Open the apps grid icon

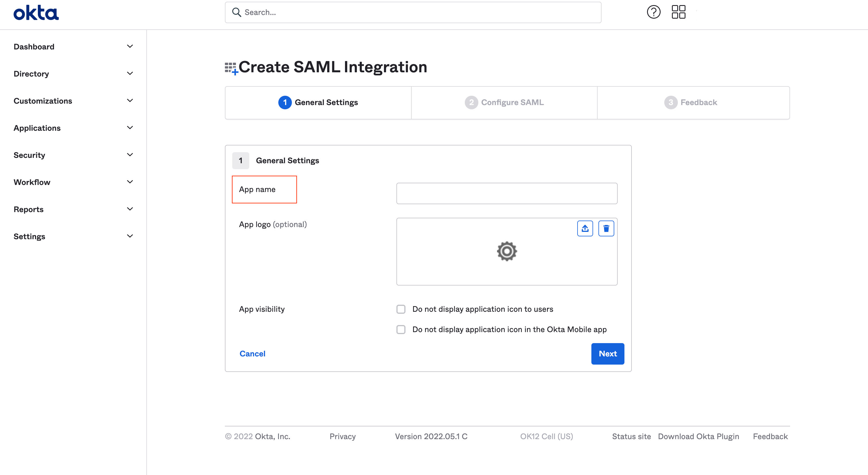point(678,12)
